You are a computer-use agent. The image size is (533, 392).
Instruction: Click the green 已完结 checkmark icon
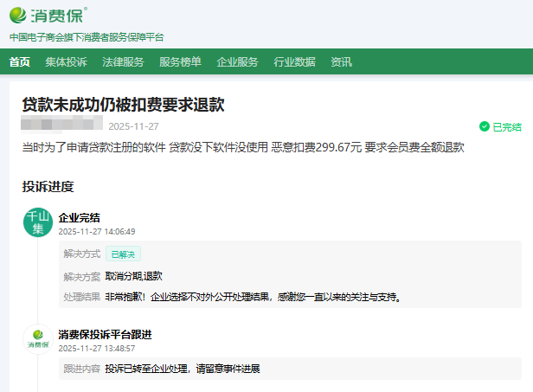[x=485, y=127]
